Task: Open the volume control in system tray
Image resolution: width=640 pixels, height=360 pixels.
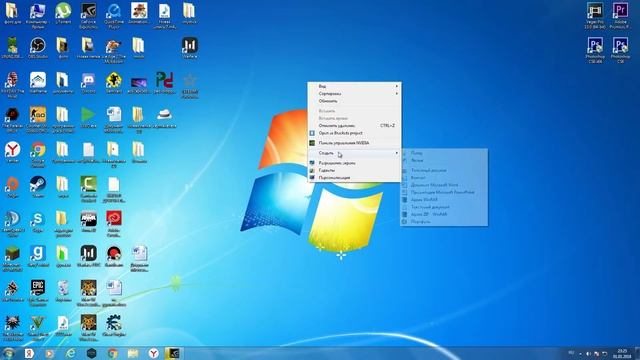Action: click(x=589, y=353)
